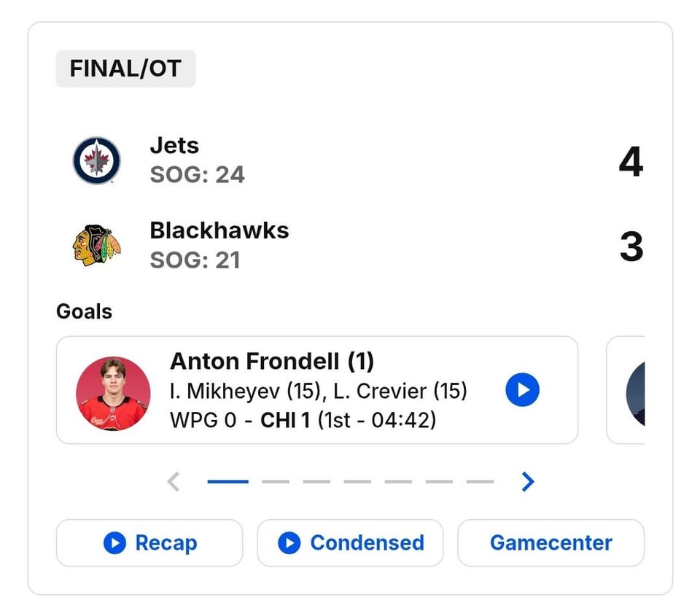Click Anton Frondell's player headshot

click(x=113, y=393)
